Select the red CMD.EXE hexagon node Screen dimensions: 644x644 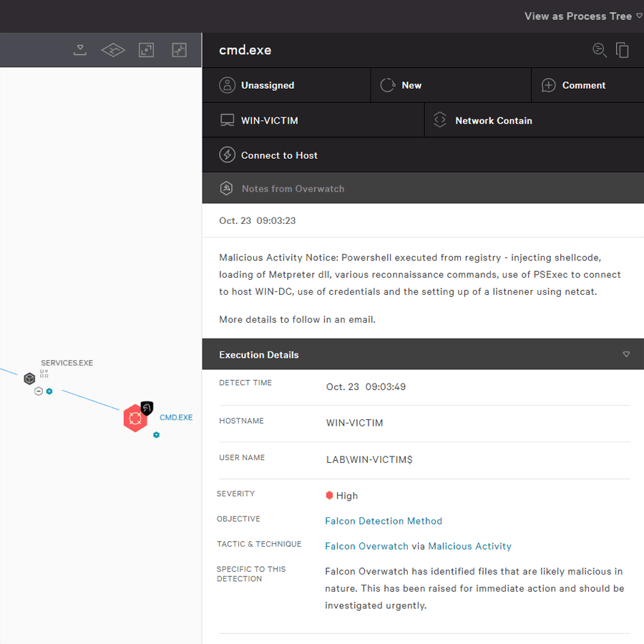point(135,418)
